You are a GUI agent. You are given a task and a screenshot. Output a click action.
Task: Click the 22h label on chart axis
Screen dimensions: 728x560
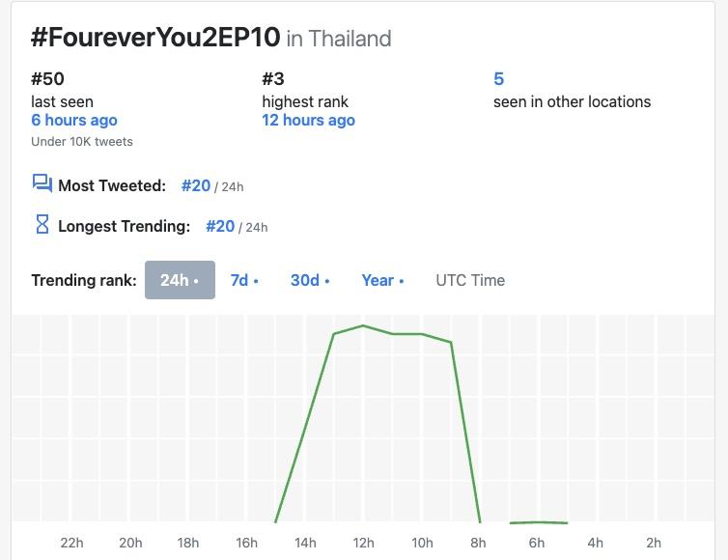[71, 543]
